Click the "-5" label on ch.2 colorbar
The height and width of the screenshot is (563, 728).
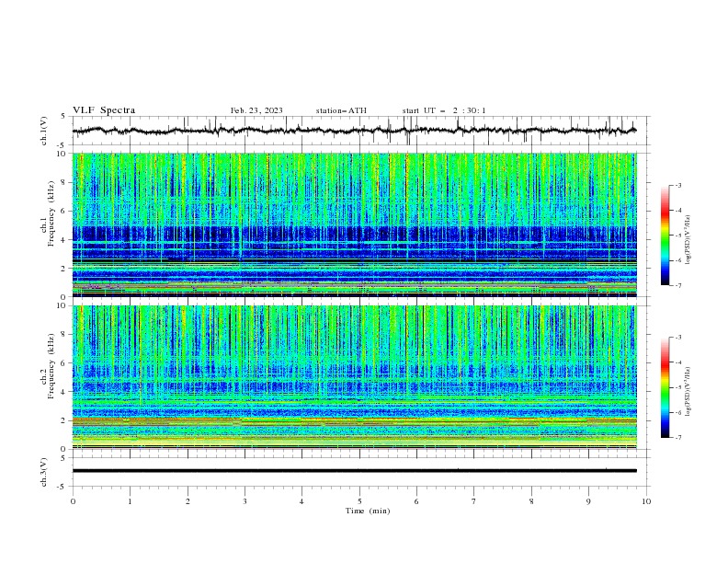pos(678,387)
